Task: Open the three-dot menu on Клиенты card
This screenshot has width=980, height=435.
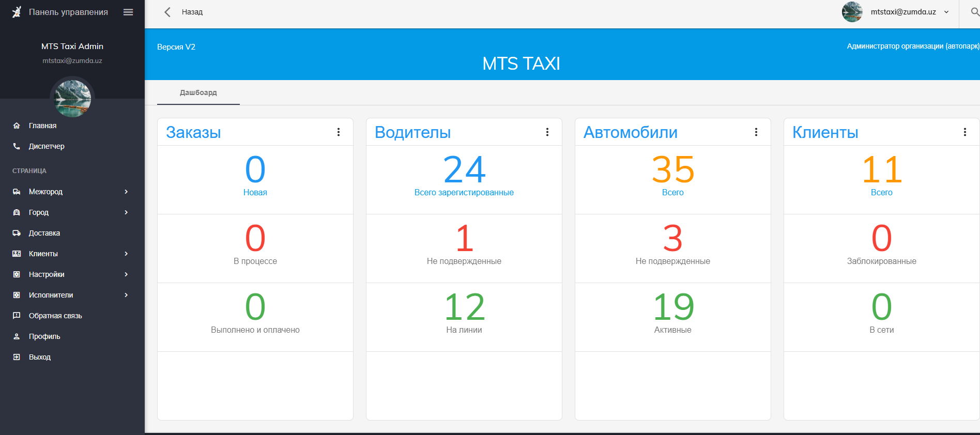Action: click(965, 132)
